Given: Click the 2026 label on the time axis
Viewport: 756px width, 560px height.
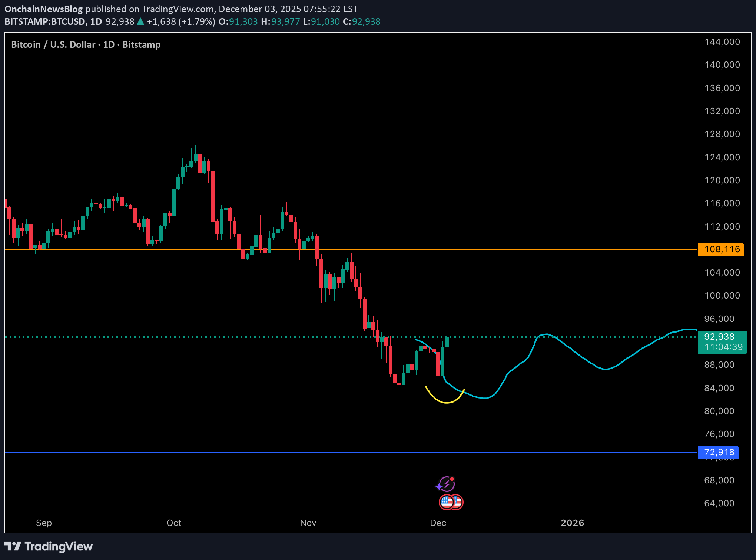Looking at the screenshot, I should [x=573, y=523].
